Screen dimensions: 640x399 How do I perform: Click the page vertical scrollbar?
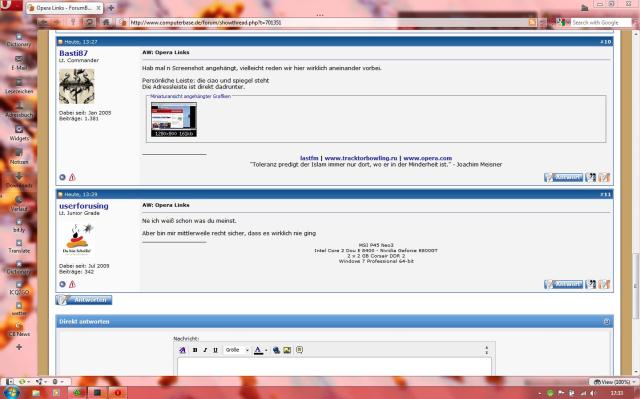coord(635,286)
